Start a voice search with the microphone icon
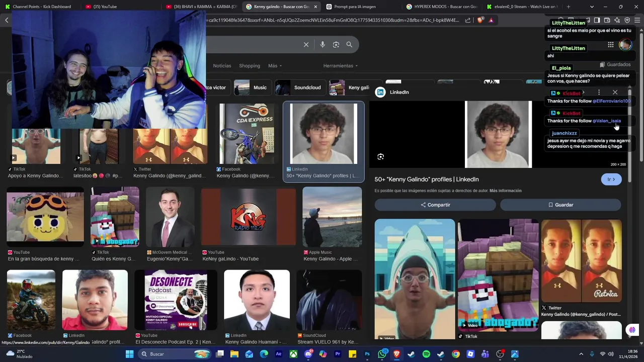 (323, 45)
